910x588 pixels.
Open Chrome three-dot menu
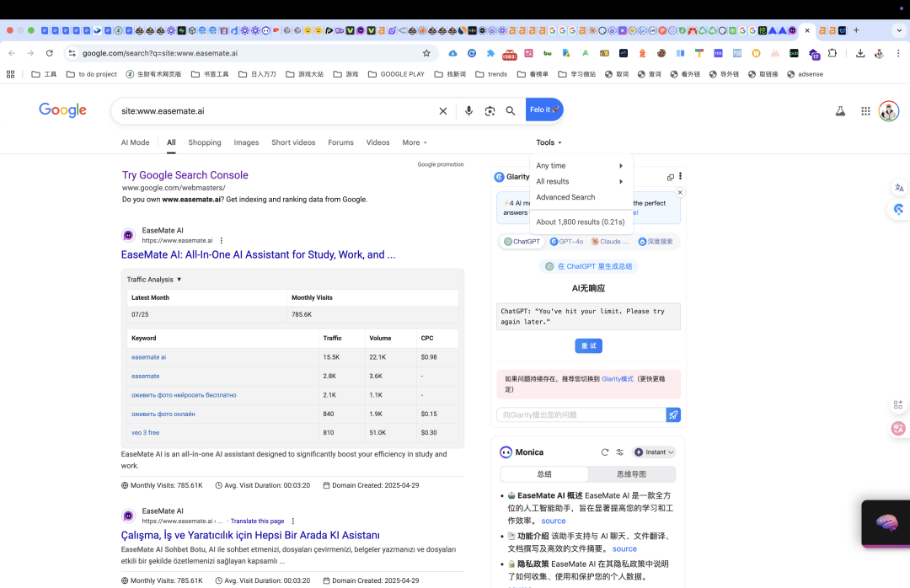(x=898, y=53)
